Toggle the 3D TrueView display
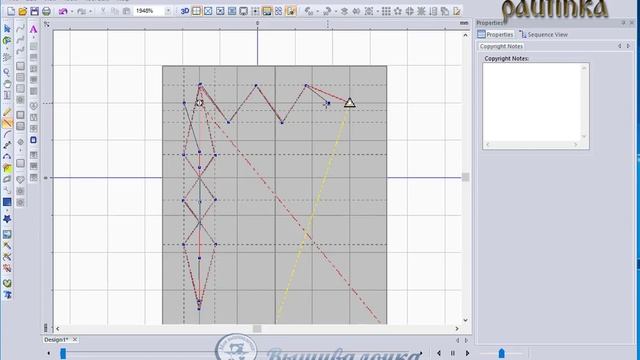The height and width of the screenshot is (360, 640). 185,11
